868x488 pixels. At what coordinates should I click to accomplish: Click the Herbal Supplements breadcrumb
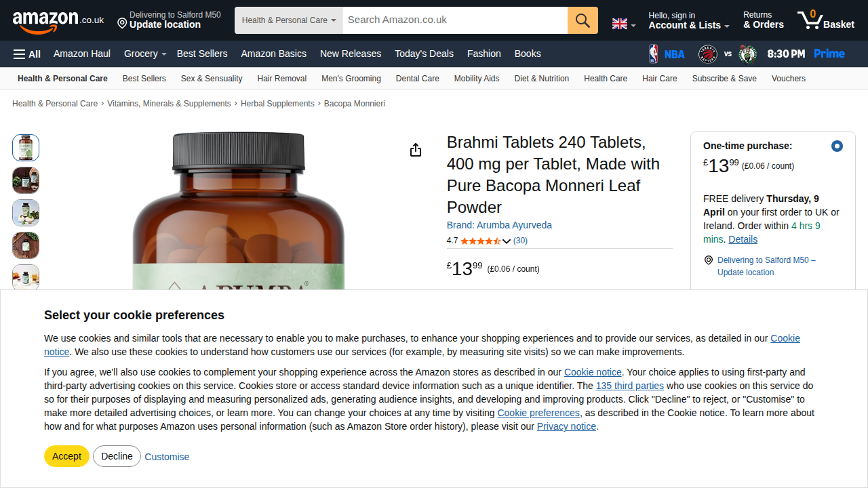277,104
